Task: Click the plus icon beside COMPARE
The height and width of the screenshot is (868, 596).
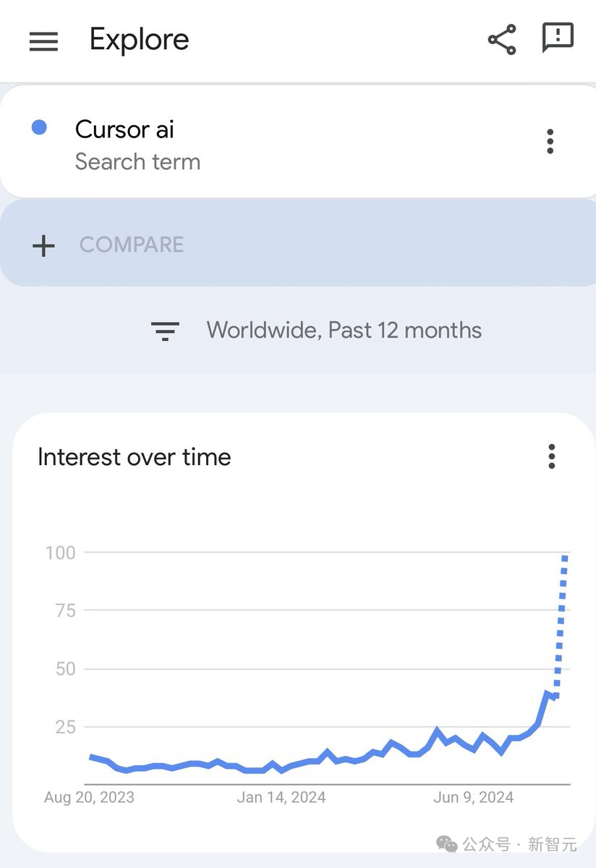Action: click(x=43, y=246)
